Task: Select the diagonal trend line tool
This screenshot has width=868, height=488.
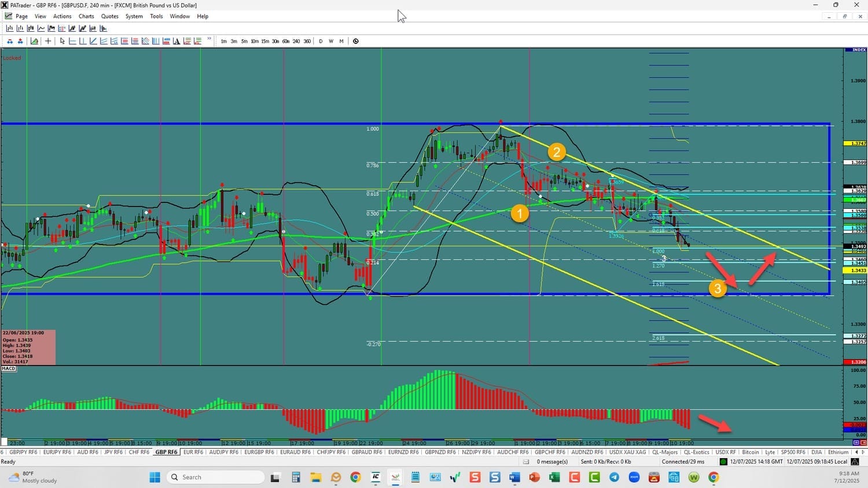Action: click(93, 41)
